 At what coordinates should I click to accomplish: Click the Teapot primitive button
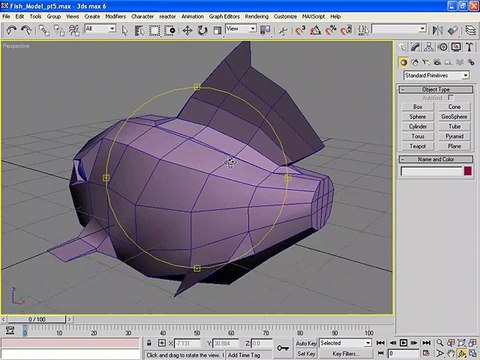(x=418, y=146)
